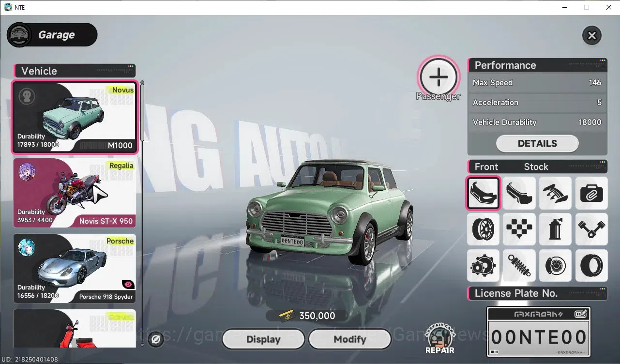Click the 00NTE00 license plate number
The width and height of the screenshot is (620, 364).
(x=539, y=337)
